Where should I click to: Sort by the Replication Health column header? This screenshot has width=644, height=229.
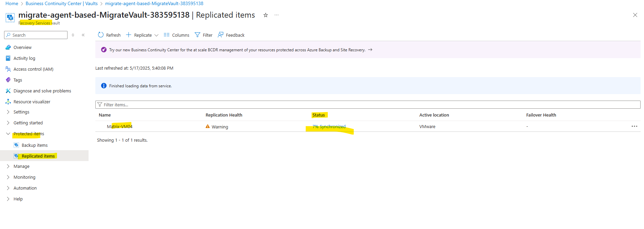click(224, 115)
